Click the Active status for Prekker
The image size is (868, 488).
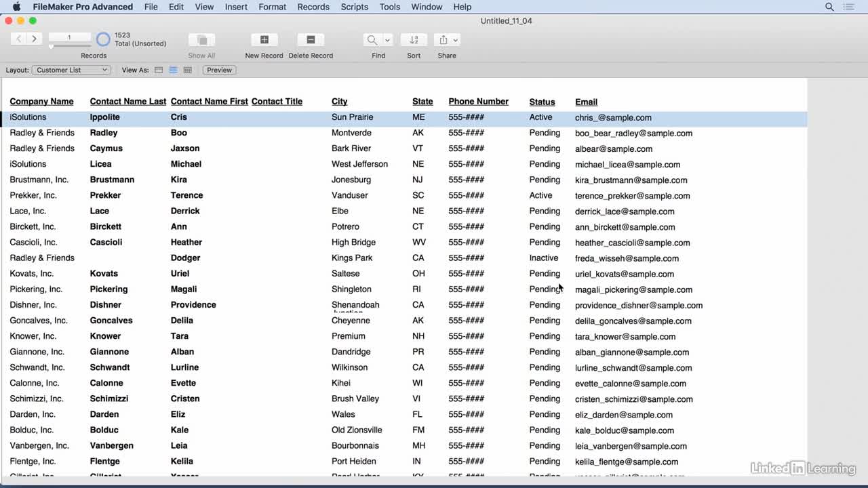[541, 195]
